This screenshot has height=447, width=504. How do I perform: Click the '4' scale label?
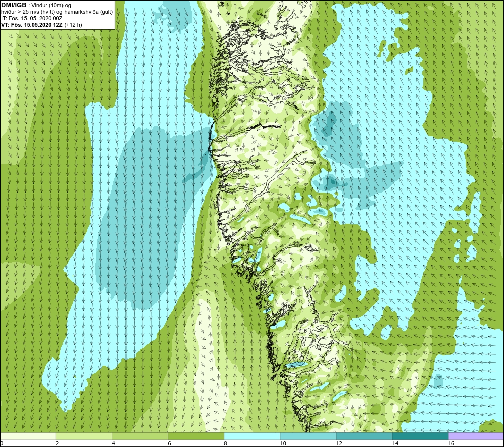tap(113, 444)
